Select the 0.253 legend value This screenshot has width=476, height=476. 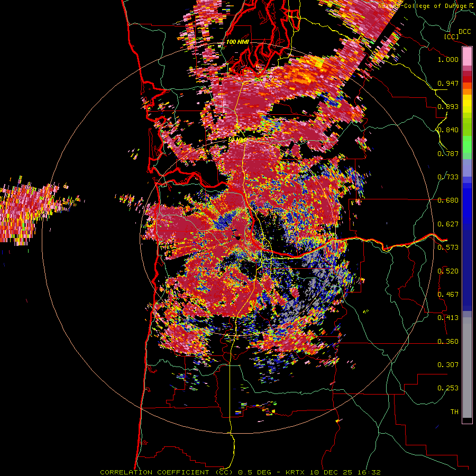pos(448,388)
